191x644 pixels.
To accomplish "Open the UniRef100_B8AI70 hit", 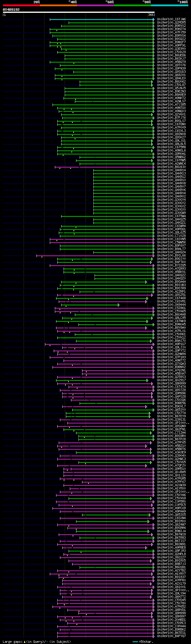I will click(x=171, y=341).
